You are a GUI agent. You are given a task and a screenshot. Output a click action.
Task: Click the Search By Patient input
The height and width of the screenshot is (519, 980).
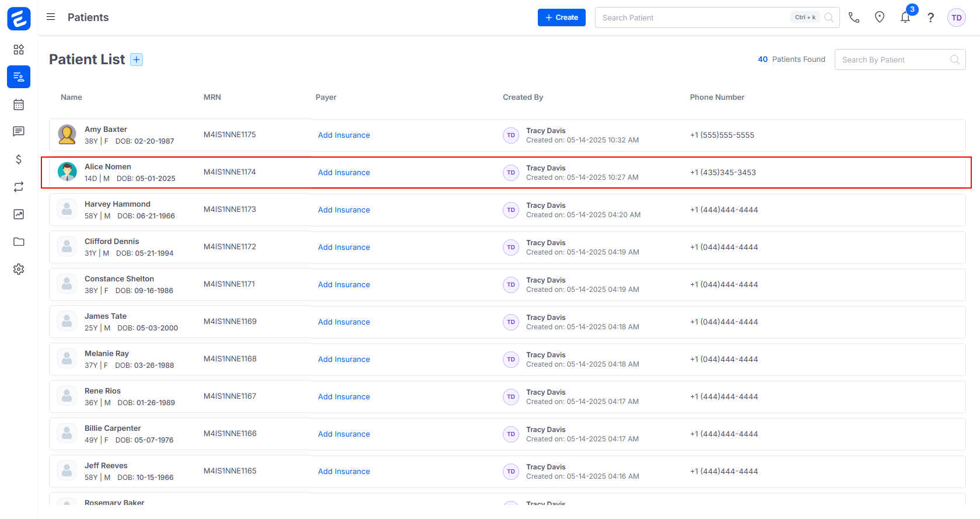[892, 60]
